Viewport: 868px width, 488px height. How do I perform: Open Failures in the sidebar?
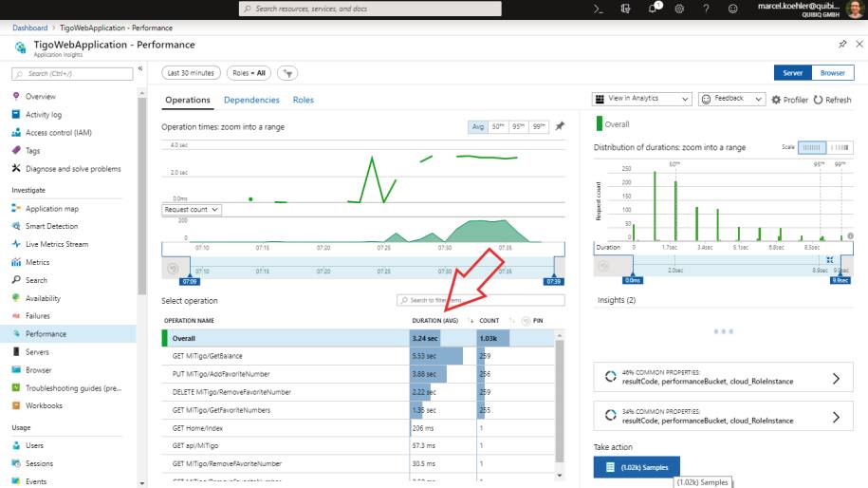(38, 316)
